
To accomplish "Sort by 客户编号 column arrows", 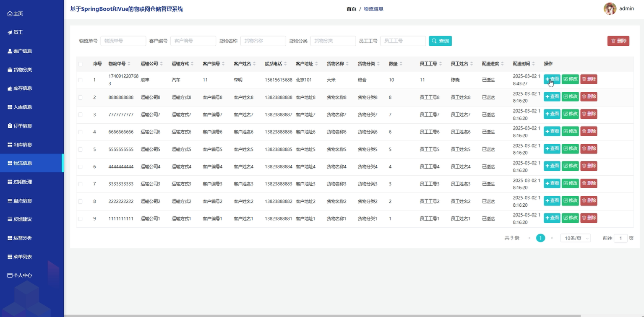I will pyautogui.click(x=223, y=64).
